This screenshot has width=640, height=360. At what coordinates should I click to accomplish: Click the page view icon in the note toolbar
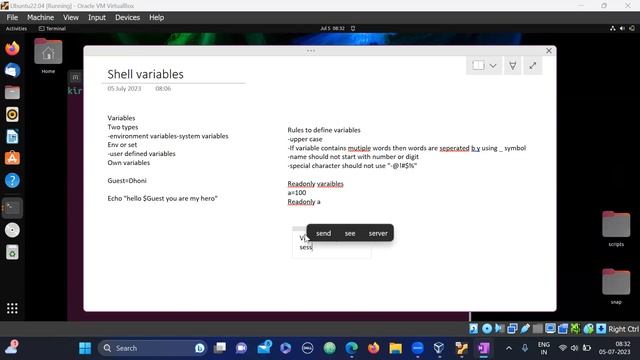click(x=478, y=65)
